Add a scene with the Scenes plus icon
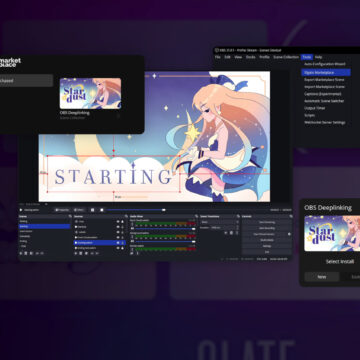The height and width of the screenshot is (360, 360). [x=21, y=253]
